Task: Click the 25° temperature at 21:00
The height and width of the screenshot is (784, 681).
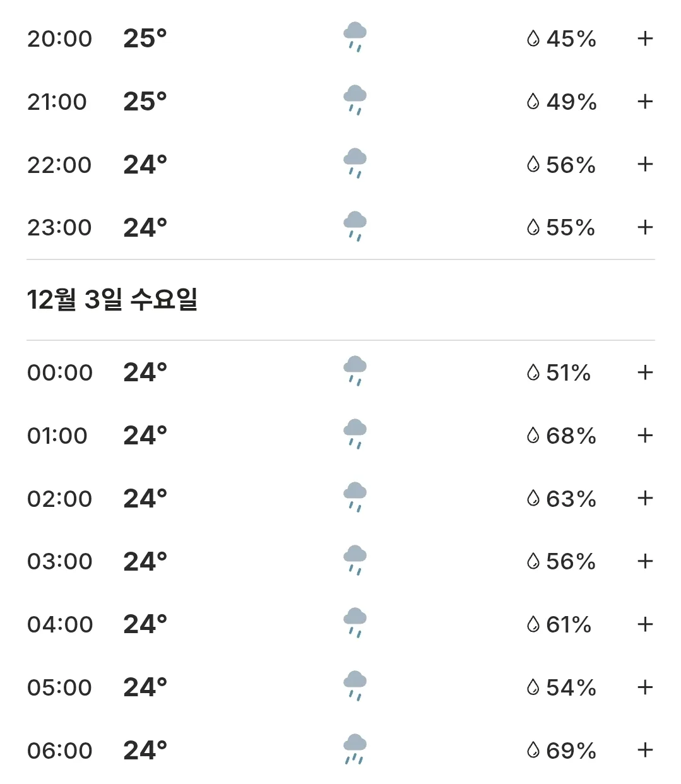Action: pos(145,102)
